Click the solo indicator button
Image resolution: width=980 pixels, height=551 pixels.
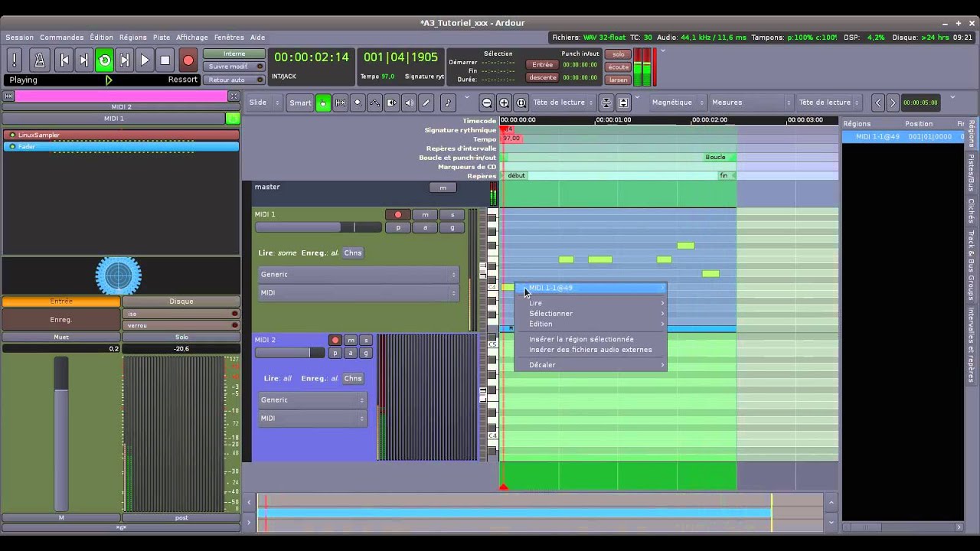pos(618,54)
